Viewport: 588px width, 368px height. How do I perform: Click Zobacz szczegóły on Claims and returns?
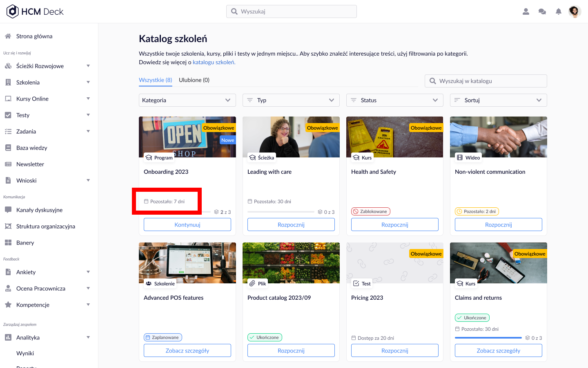pyautogui.click(x=499, y=350)
